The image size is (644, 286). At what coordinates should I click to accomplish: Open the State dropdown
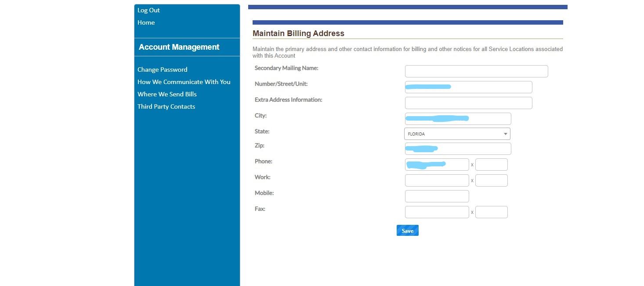(457, 133)
